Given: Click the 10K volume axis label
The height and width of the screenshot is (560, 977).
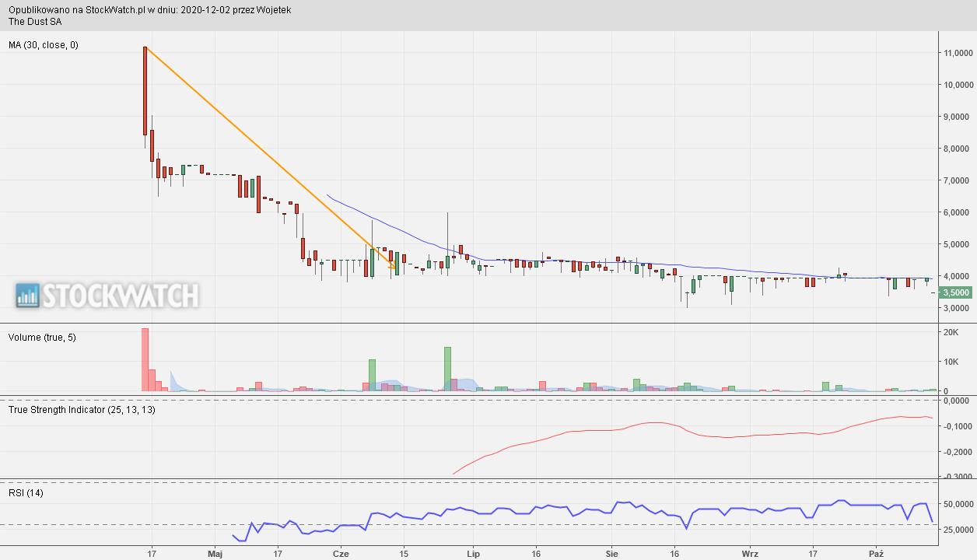Looking at the screenshot, I should click(x=951, y=362).
